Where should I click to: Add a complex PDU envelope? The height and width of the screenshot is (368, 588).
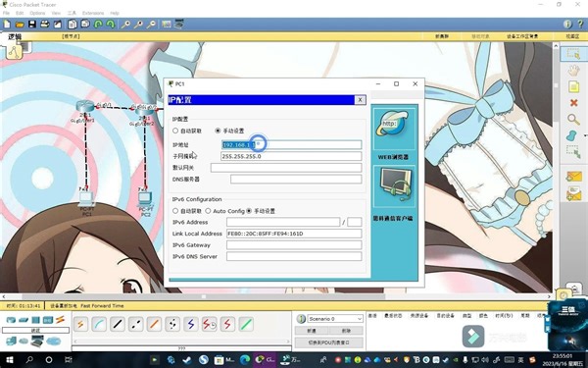tap(573, 193)
